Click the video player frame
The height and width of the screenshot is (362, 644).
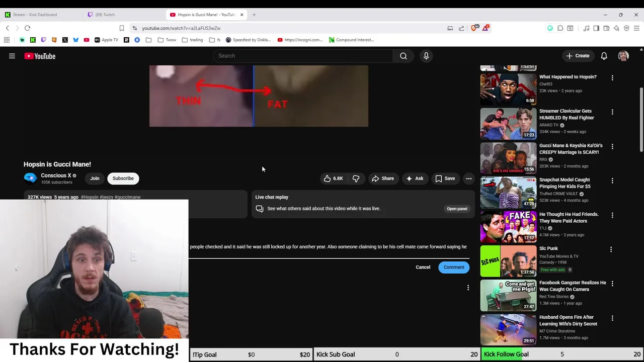(x=259, y=96)
